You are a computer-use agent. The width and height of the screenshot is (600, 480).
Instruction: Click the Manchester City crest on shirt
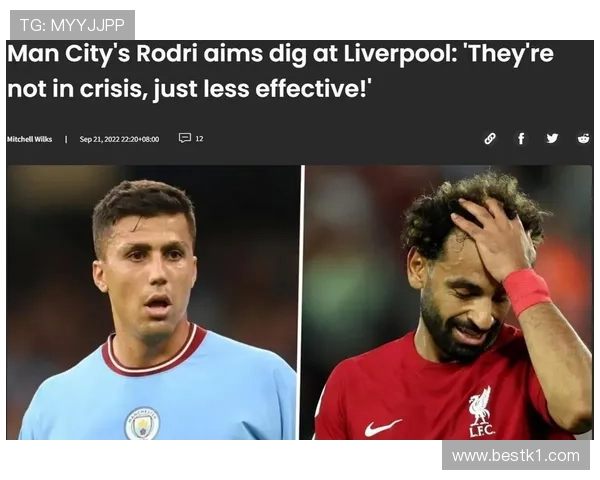[142, 424]
